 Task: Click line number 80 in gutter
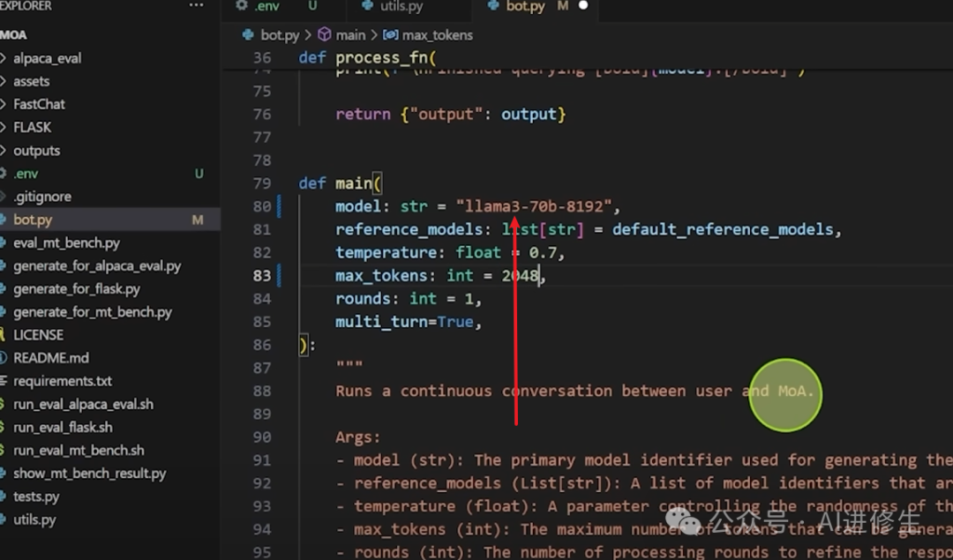click(x=262, y=206)
